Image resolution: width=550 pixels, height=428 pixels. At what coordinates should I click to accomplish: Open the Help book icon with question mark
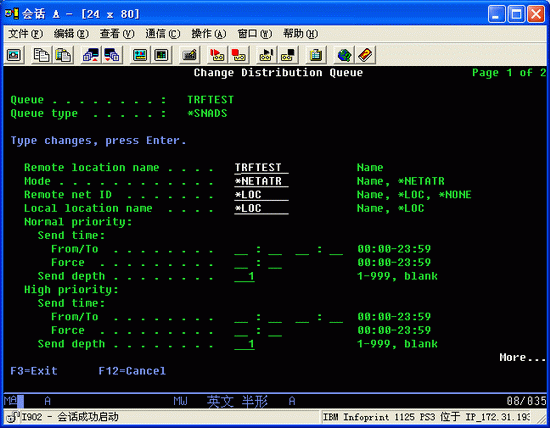(x=365, y=55)
